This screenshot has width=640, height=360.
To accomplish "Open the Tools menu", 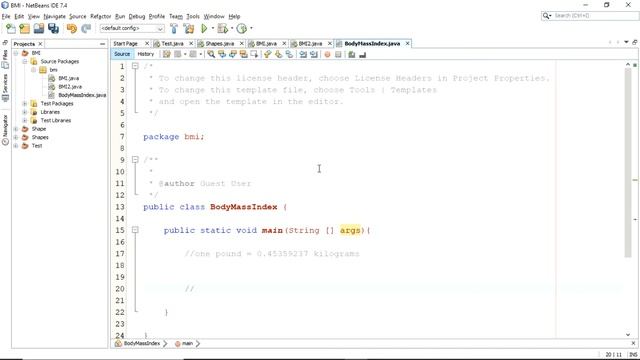I will coord(193,16).
